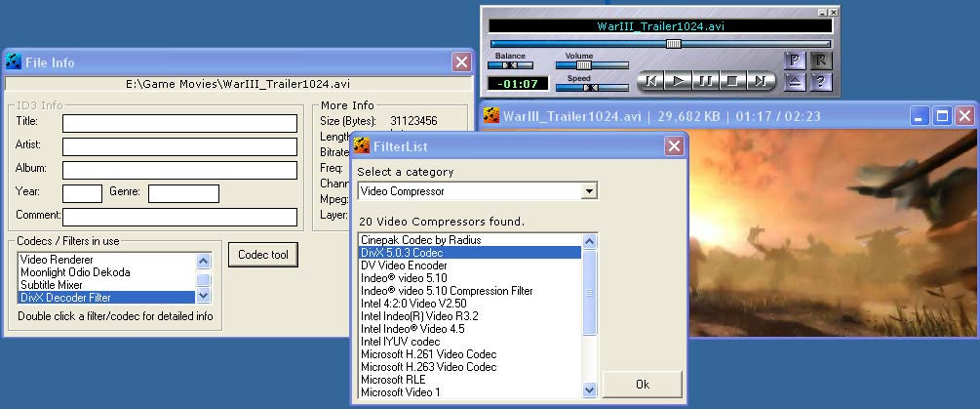Close the FilterList dialog
The width and height of the screenshot is (980, 409).
tap(674, 146)
